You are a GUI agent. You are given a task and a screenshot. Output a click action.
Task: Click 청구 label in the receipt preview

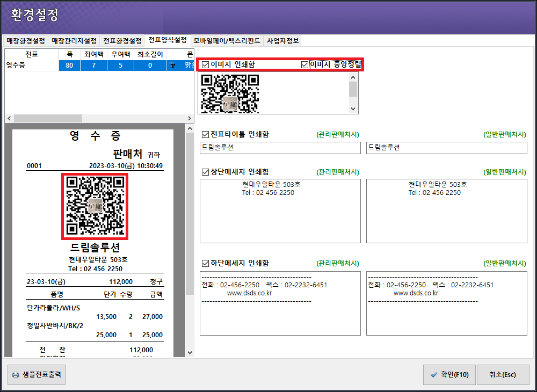coord(156,282)
